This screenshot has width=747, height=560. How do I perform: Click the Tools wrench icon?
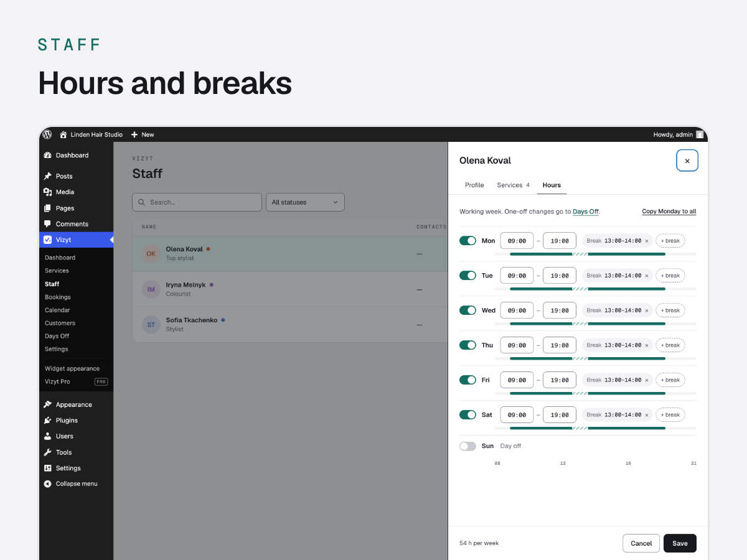(48, 452)
